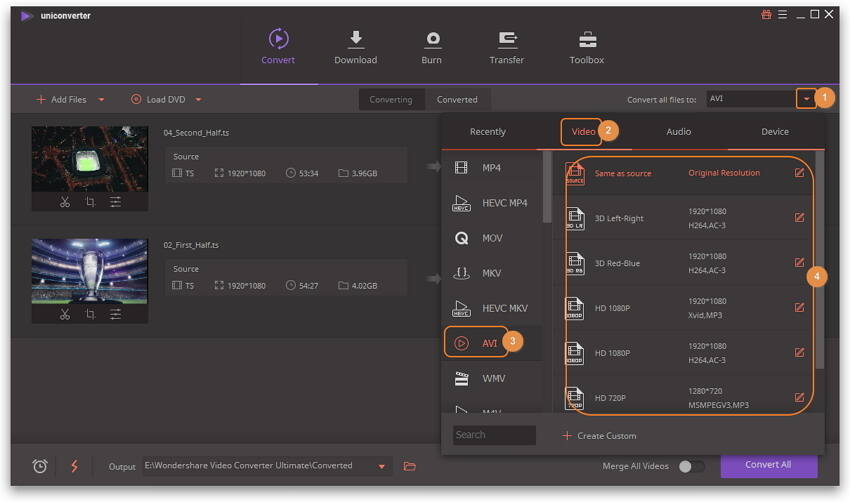Viewport: 850px width, 502px height.
Task: Edit the HD 720P preset
Action: pyautogui.click(x=799, y=397)
